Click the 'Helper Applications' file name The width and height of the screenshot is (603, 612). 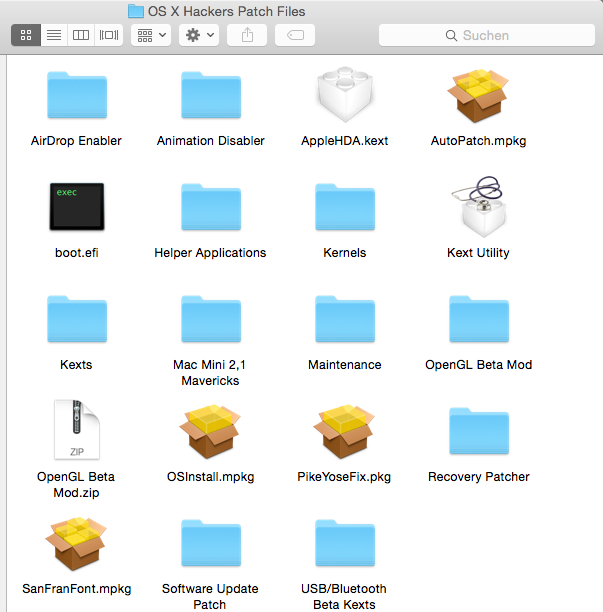coord(210,253)
